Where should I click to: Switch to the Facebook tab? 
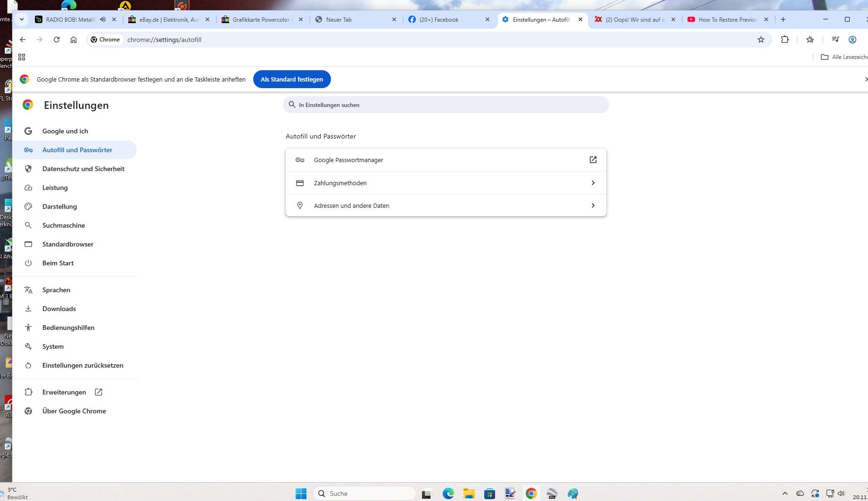pos(438,19)
